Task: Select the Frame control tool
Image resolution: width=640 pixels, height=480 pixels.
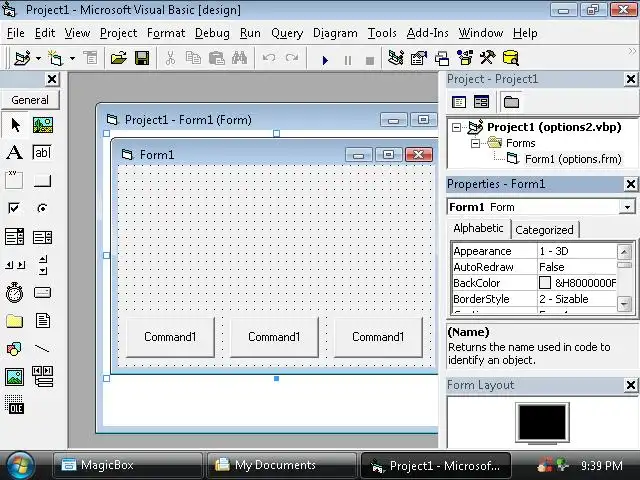Action: click(x=15, y=180)
